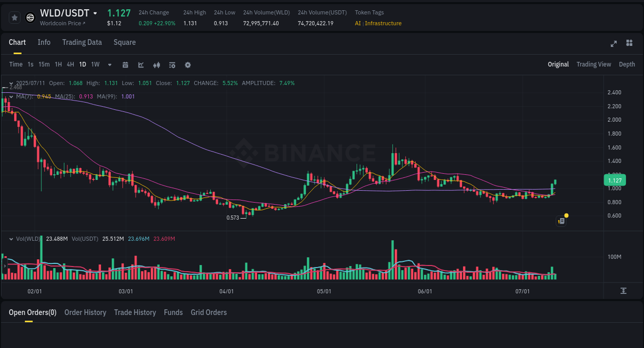Image resolution: width=644 pixels, height=348 pixels.
Task: Switch chart style using the line chart icon
Action: 140,64
